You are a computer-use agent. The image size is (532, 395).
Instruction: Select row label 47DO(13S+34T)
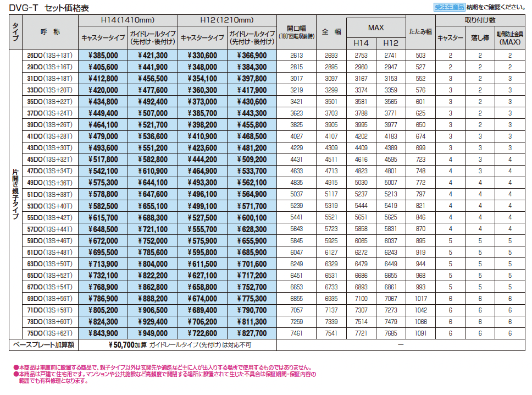[50, 171]
